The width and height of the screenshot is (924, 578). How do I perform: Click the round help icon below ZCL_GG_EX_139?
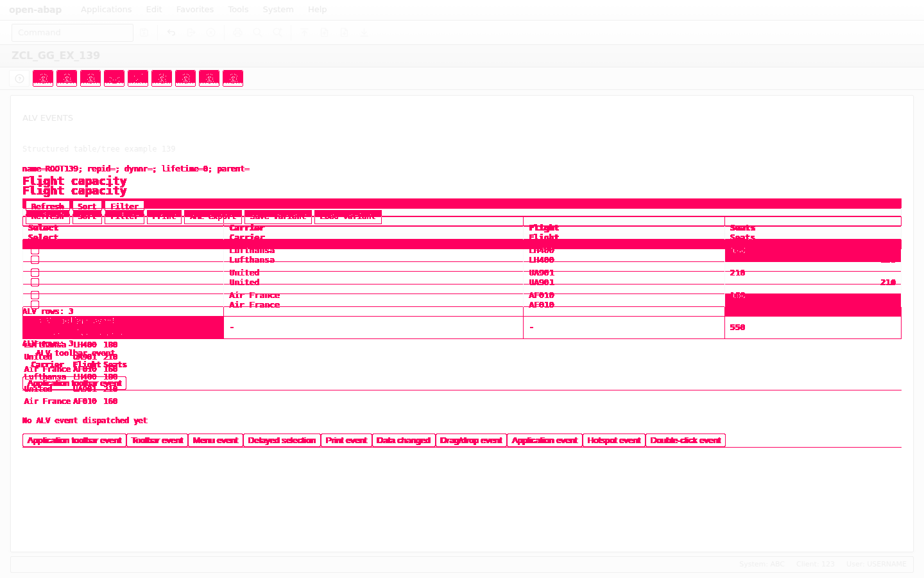click(19, 78)
